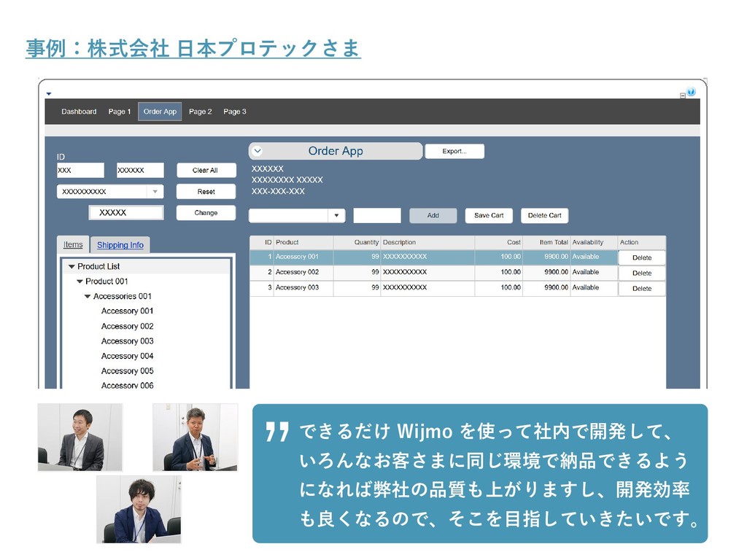The width and height of the screenshot is (747, 560).
Task: Open the product combo box arrow beside Add
Action: coord(336,215)
